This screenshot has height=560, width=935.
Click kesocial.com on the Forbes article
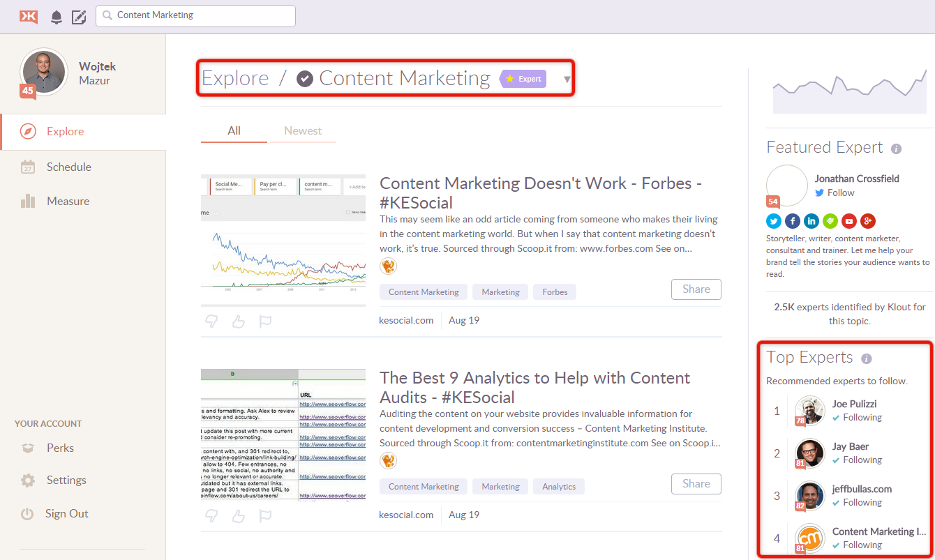pos(406,320)
